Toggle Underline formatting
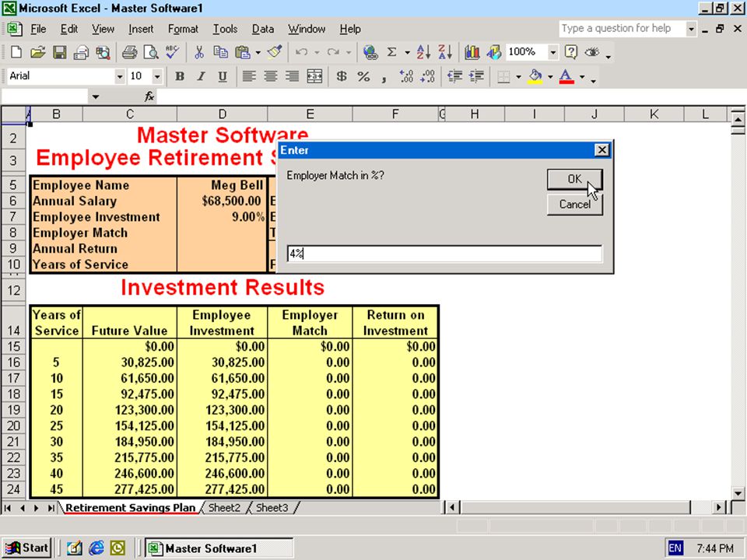Viewport: 747px width, 560px height. 223,76
